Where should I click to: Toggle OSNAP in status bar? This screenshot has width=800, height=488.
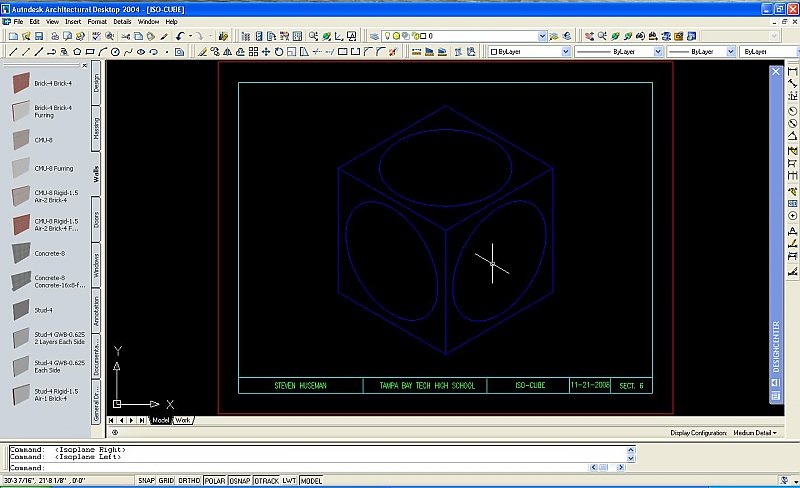tap(239, 481)
